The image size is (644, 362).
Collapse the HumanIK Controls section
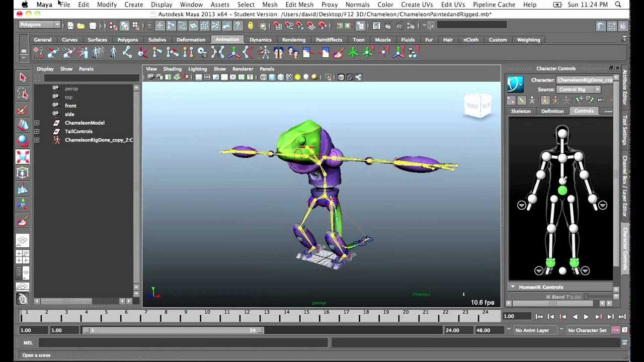(513, 287)
